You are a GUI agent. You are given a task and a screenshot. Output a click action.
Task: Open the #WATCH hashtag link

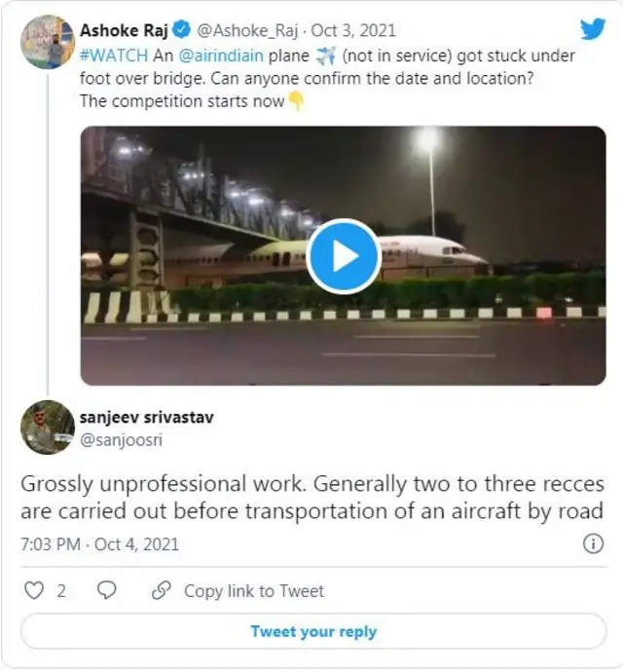coord(112,56)
